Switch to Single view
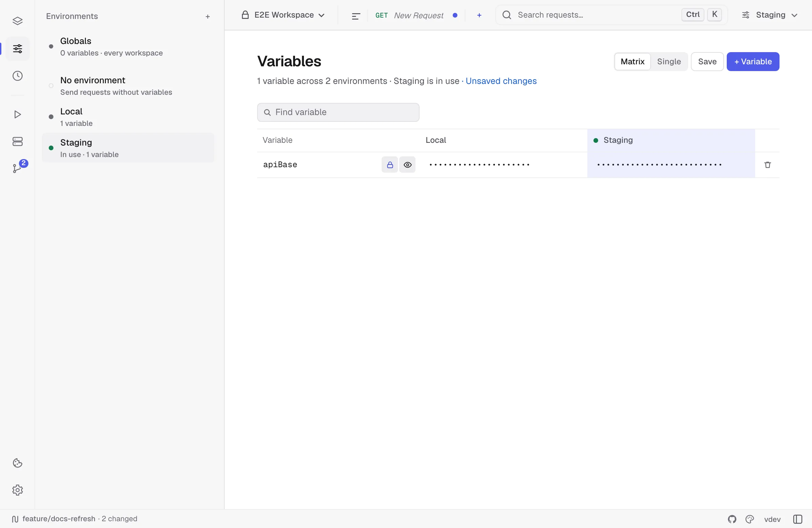 click(x=668, y=62)
